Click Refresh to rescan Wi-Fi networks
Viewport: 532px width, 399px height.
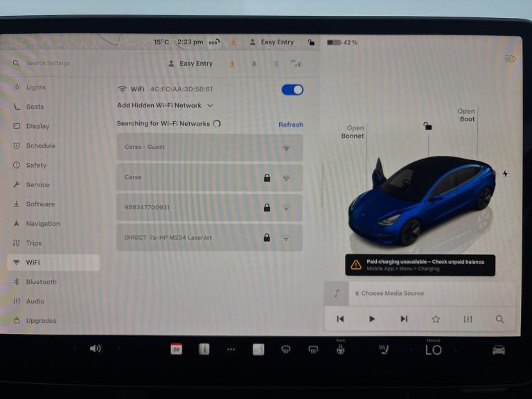click(290, 125)
